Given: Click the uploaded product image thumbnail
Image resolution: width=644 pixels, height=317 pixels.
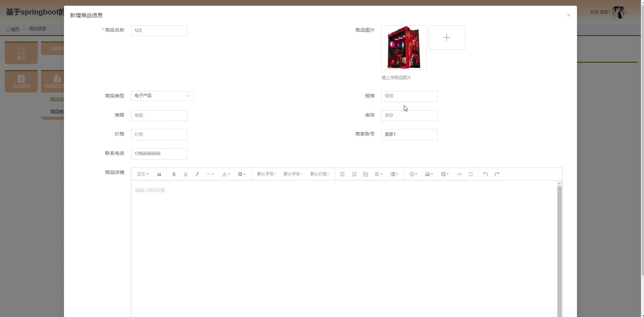Looking at the screenshot, I should click(x=404, y=48).
